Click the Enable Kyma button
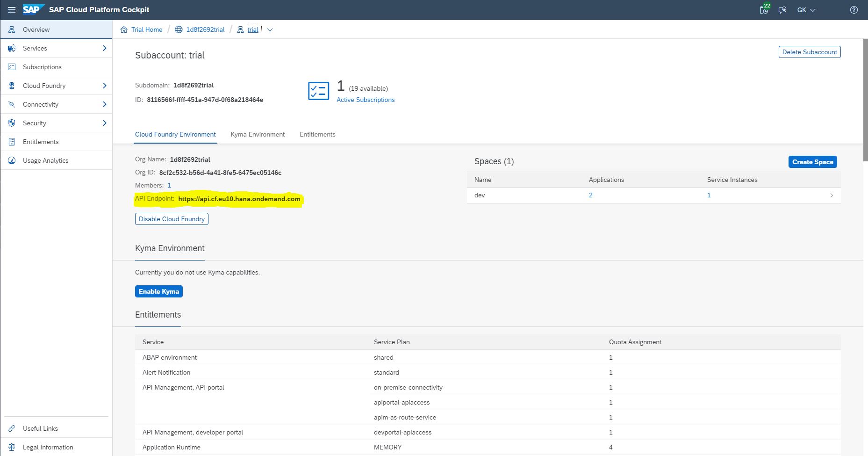868x456 pixels. [158, 291]
